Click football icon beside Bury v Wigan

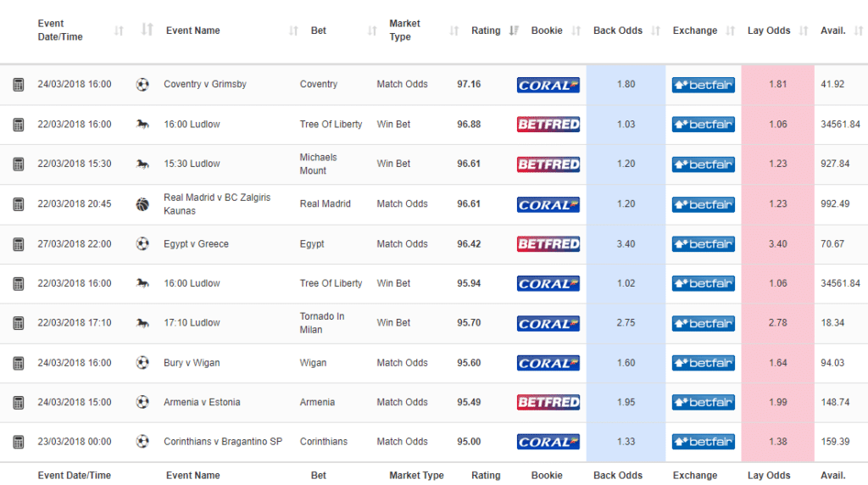pyautogui.click(x=142, y=363)
